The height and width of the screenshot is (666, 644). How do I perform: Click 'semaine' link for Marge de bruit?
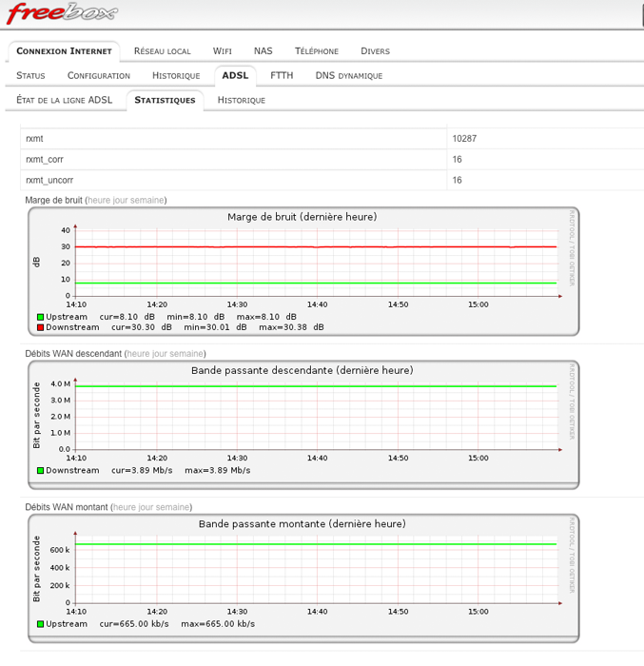[x=147, y=200]
